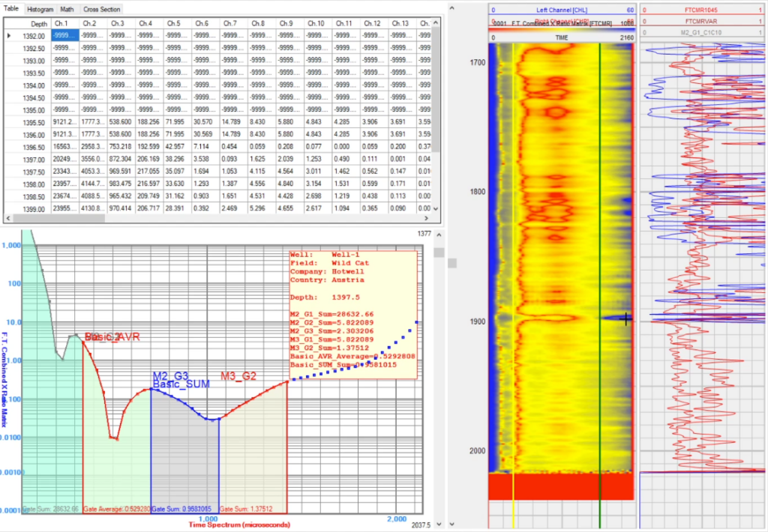This screenshot has height=532, width=768.
Task: Click the table vertical scrollbar thumb
Action: tap(436, 91)
